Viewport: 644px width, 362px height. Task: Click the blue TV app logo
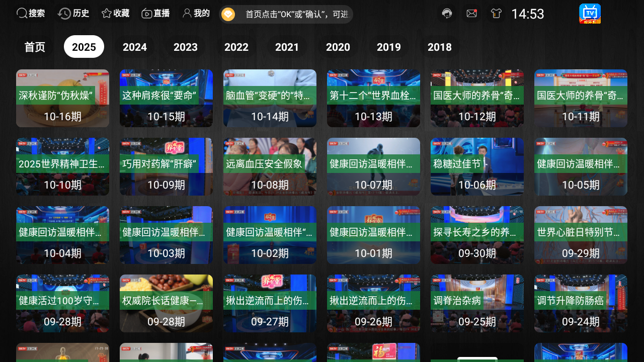coord(590,14)
